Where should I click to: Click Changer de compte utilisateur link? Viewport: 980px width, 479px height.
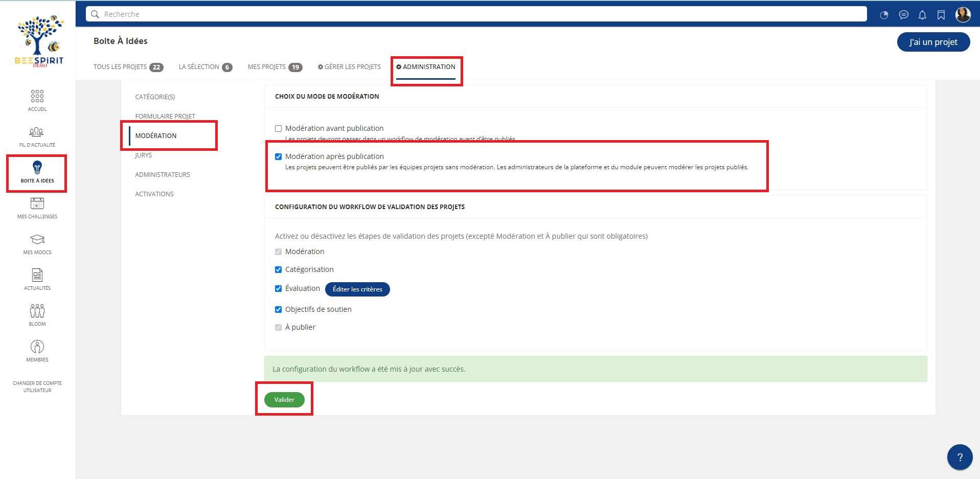37,386
